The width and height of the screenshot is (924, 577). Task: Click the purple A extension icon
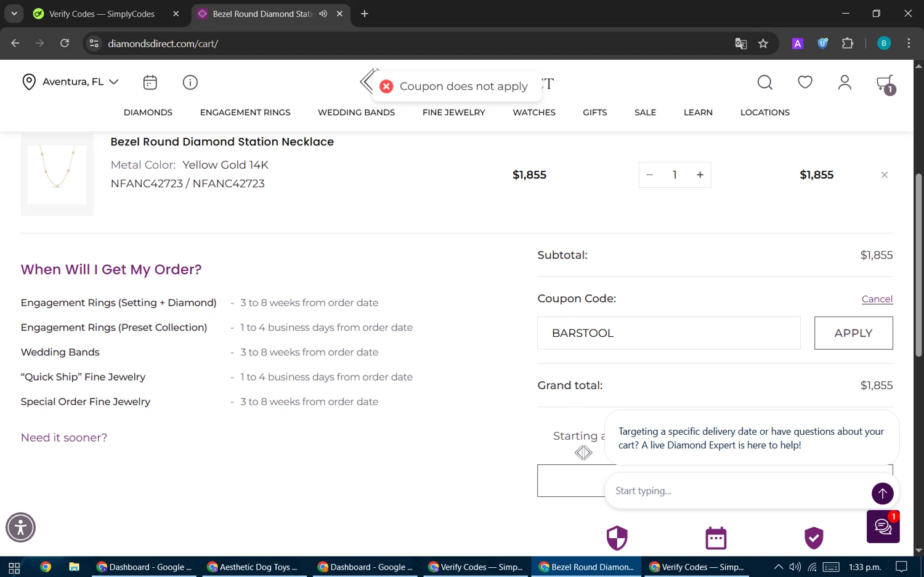coord(798,43)
